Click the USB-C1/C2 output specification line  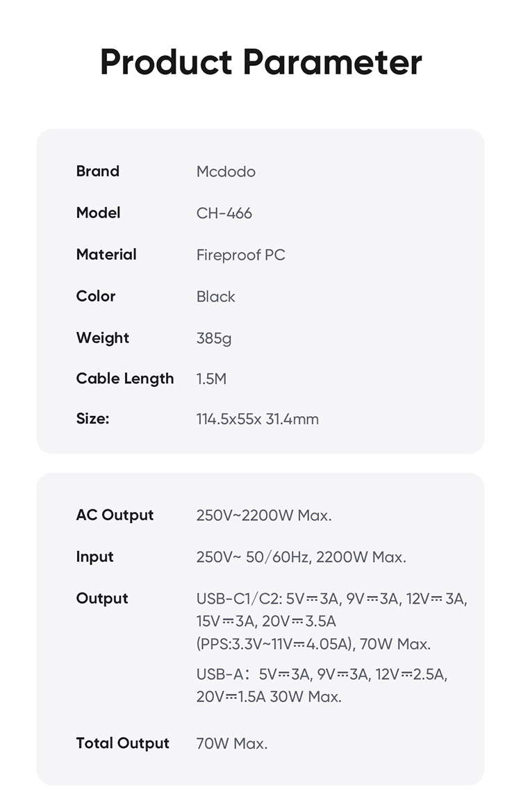tap(331, 599)
